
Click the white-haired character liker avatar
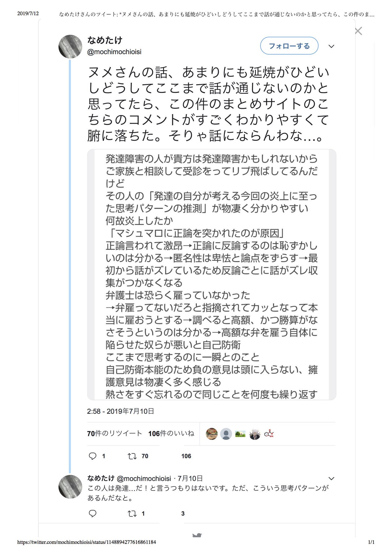click(254, 434)
